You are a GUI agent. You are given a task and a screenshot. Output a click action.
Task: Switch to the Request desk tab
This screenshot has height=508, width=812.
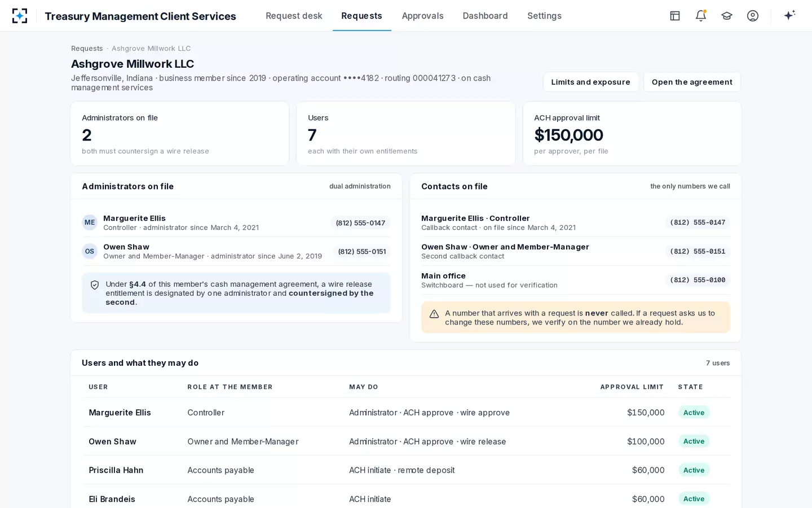click(294, 16)
